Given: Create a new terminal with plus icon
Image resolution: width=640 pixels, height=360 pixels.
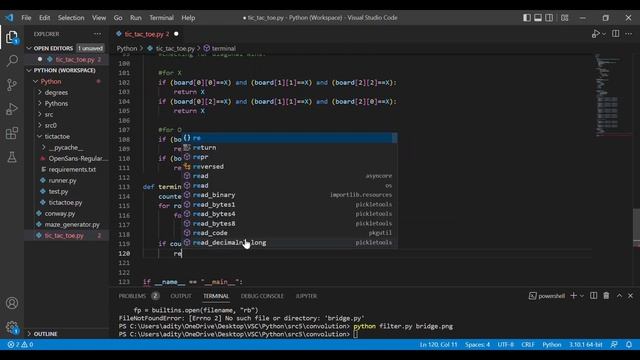Looking at the screenshot, I should click(573, 296).
